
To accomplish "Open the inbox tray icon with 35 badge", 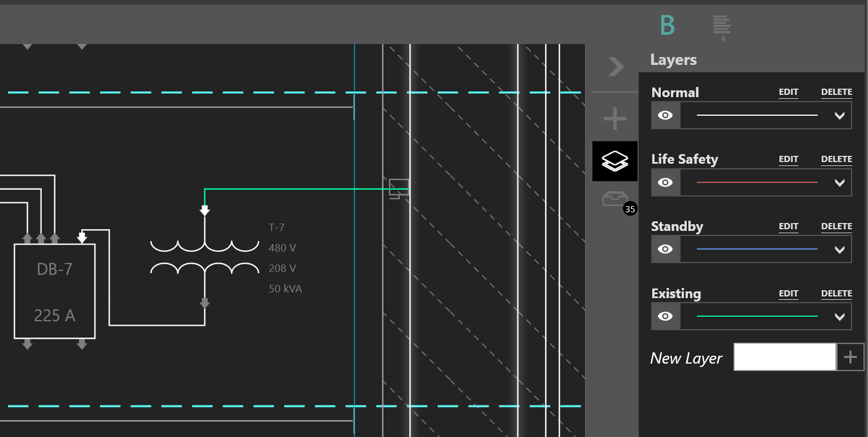I will point(615,199).
